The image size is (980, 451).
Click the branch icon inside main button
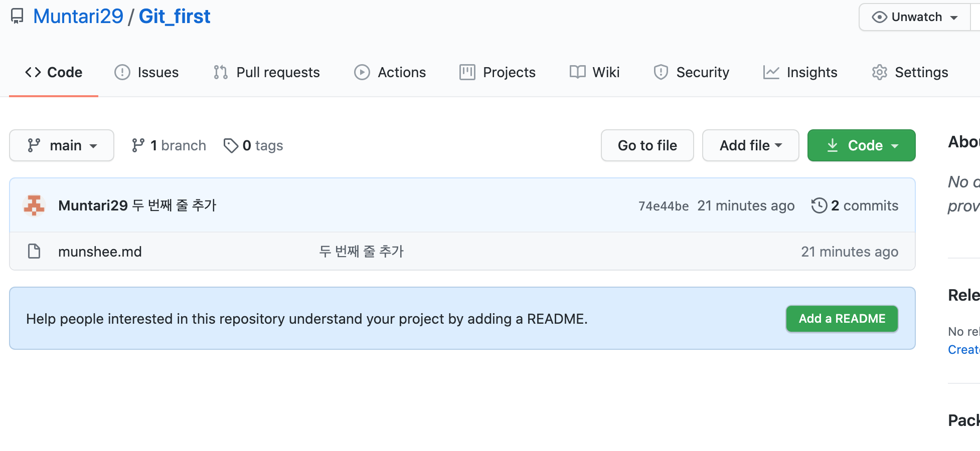click(34, 145)
